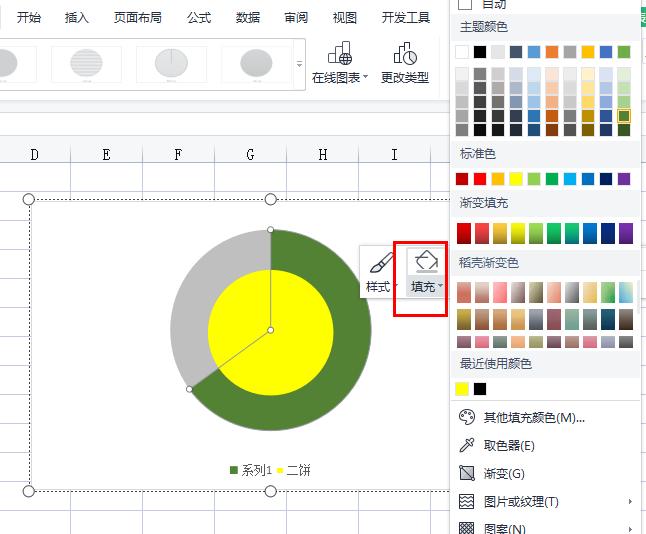Select the highlighted dark green theme swatch
The width and height of the screenshot is (646, 534).
click(x=624, y=116)
